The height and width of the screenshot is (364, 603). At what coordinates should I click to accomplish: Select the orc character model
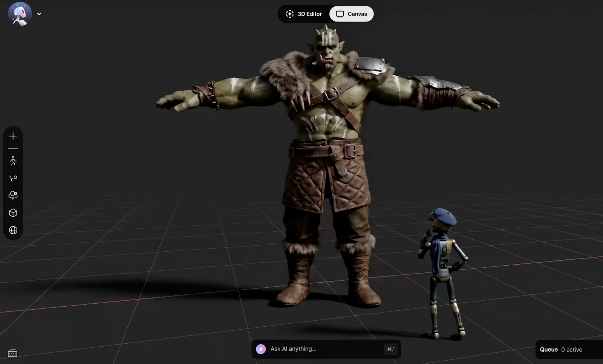click(328, 166)
